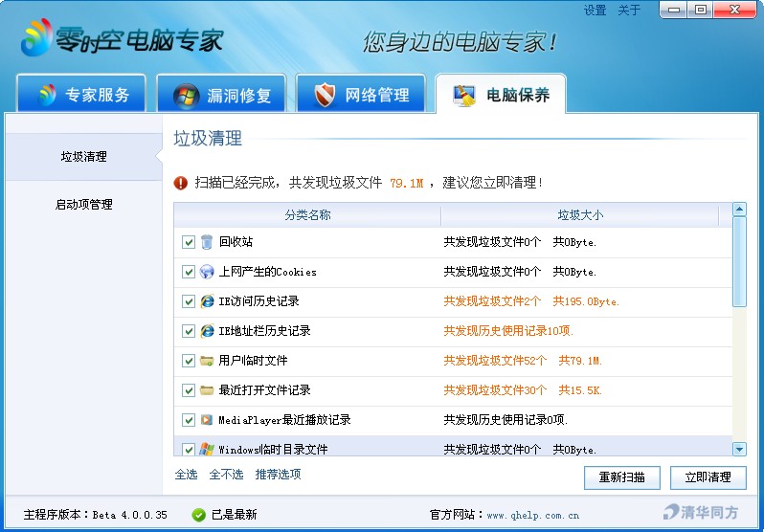Open the 专家服务 tab

point(81,93)
